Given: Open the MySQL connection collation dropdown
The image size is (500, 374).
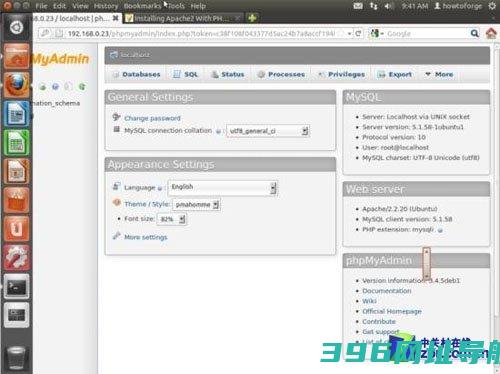Looking at the screenshot, I should pyautogui.click(x=268, y=131).
